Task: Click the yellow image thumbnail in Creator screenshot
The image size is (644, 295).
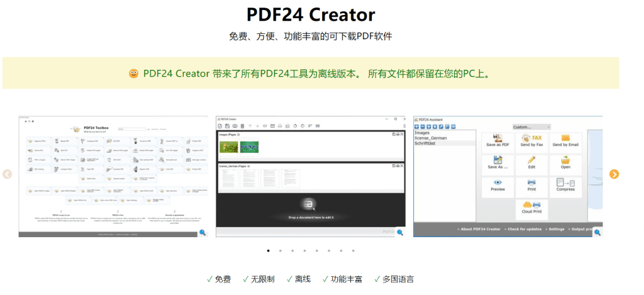Action: point(229,147)
